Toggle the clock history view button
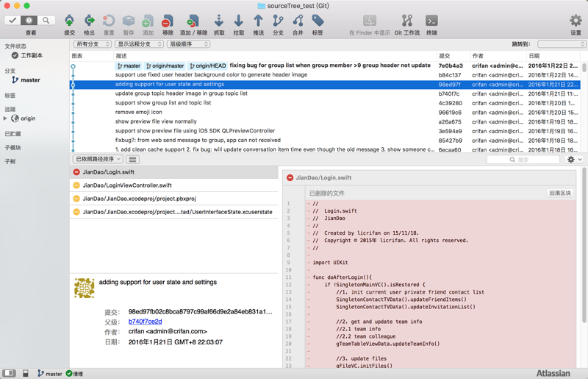 pos(29,21)
